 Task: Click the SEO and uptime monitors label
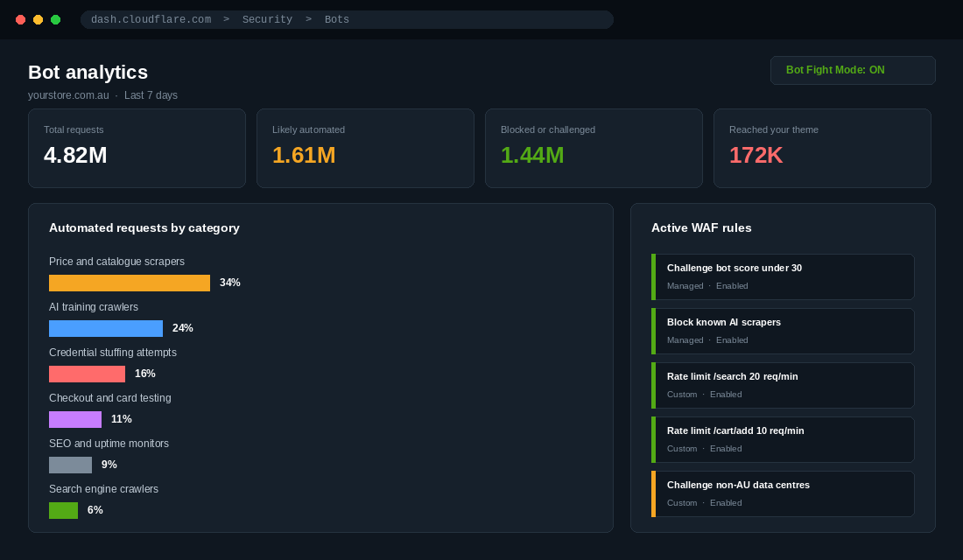(109, 444)
